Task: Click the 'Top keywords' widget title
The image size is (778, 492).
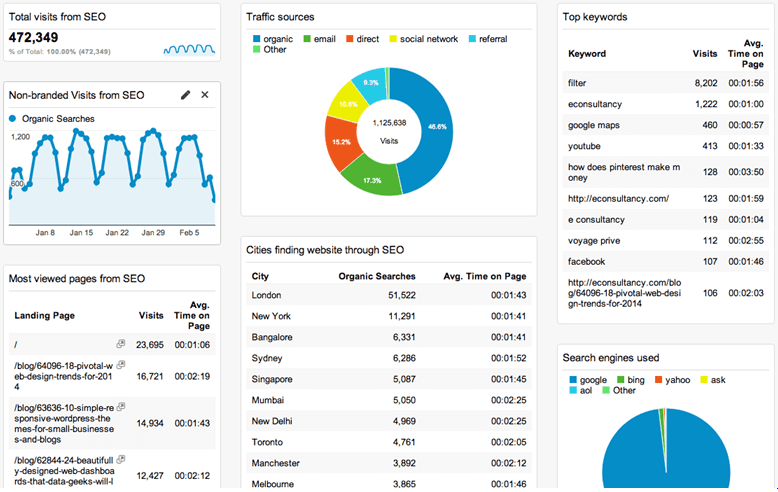Action: (x=595, y=17)
